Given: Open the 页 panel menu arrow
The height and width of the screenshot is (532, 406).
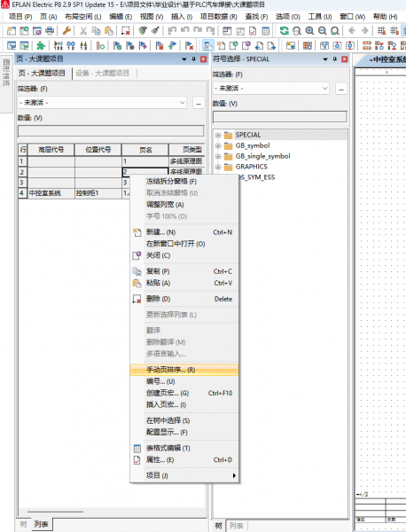Looking at the screenshot, I should point(184,59).
